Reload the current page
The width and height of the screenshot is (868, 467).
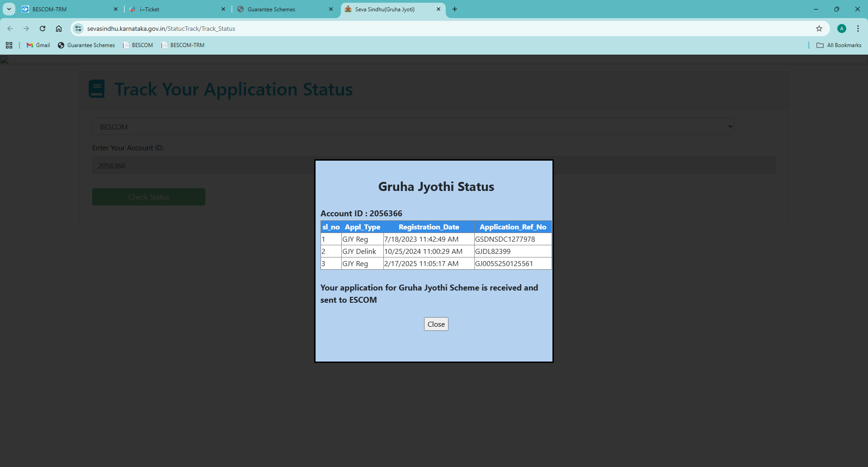[42, 29]
